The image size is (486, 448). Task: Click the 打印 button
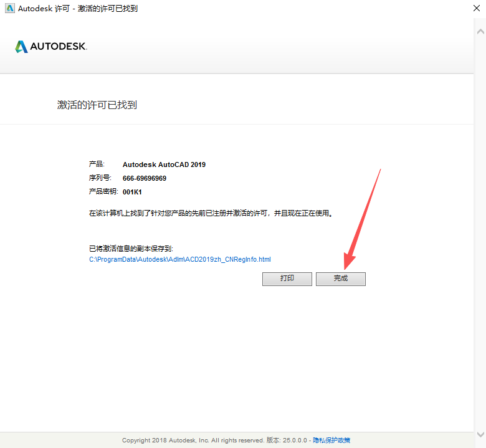[x=287, y=279]
